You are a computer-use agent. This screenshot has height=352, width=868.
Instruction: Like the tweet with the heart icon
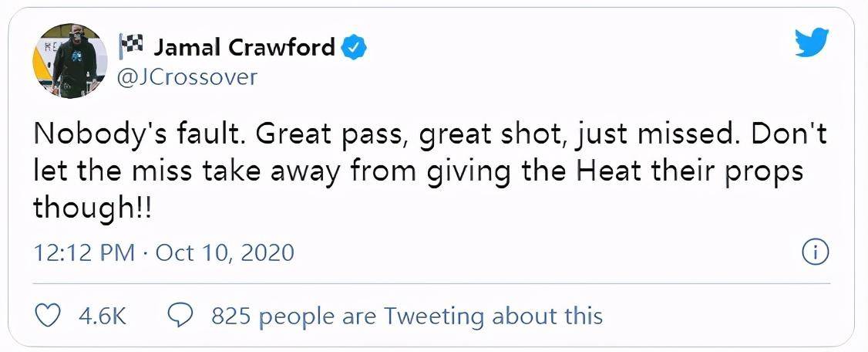coord(47,316)
